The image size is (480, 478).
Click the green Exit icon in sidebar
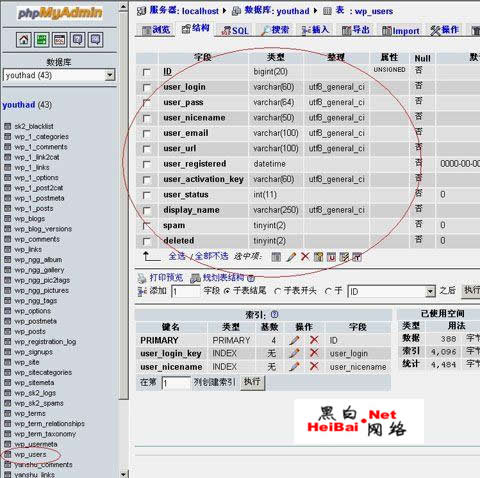pyautogui.click(x=42, y=40)
